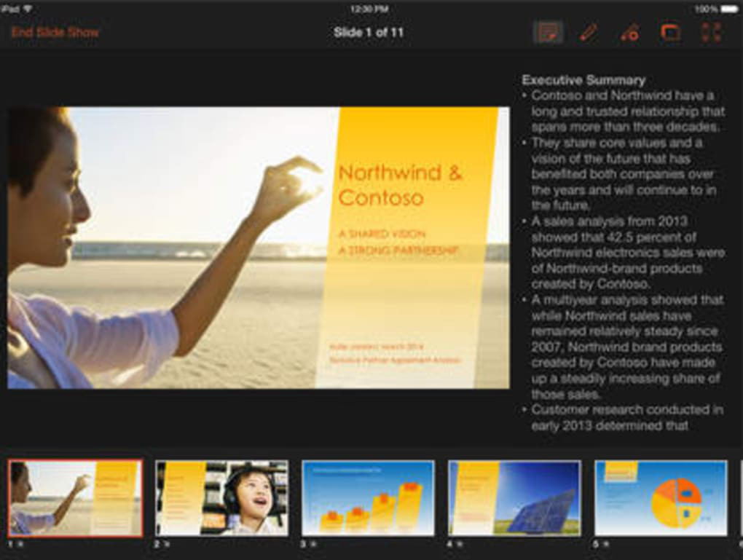The image size is (743, 560).
Task: Tap the main Northwind & Contoso slide
Action: (x=259, y=248)
